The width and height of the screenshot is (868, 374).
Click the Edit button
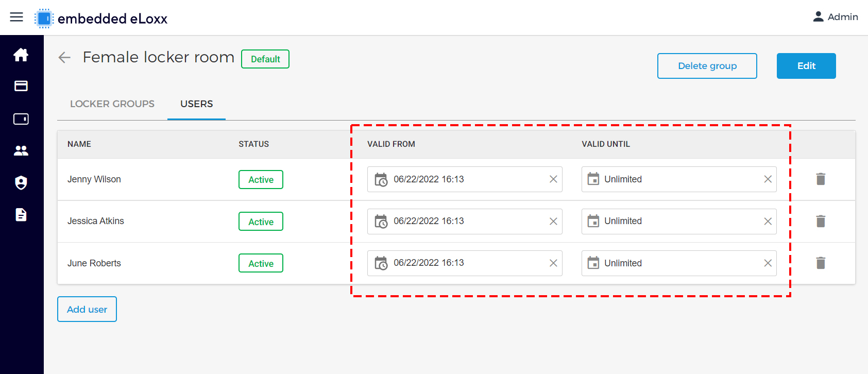(806, 66)
